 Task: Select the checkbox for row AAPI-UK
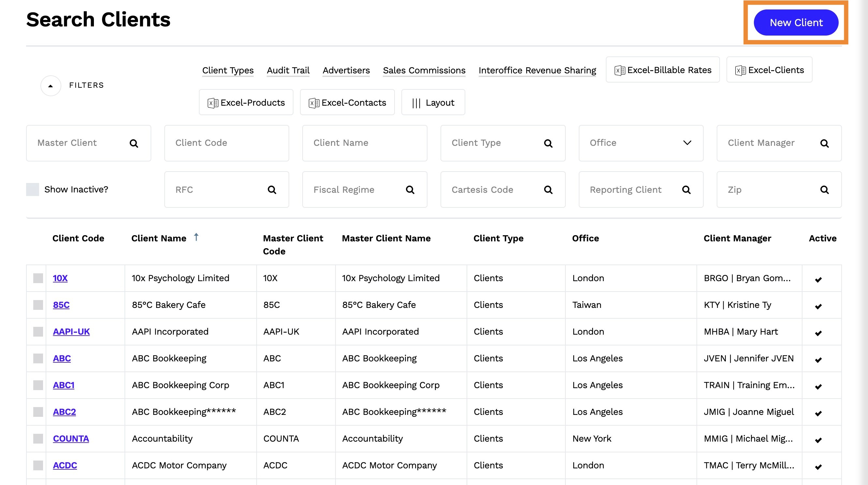38,332
